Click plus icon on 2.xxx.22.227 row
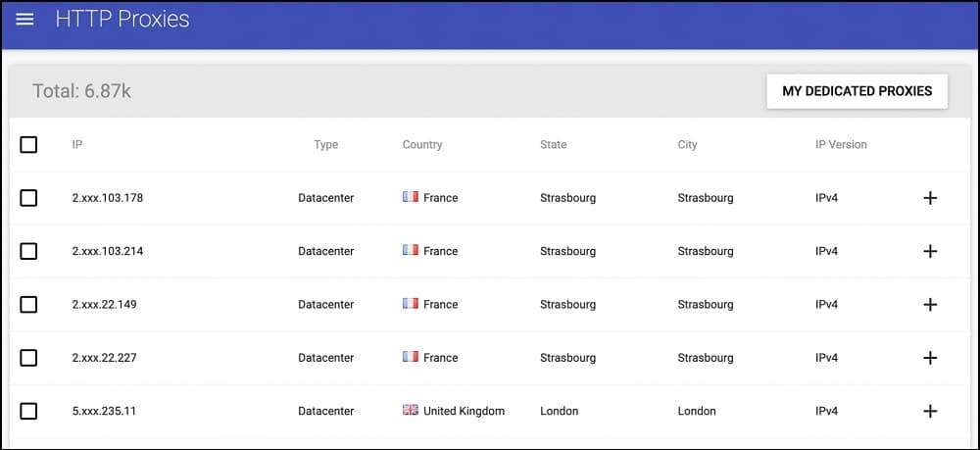The height and width of the screenshot is (450, 980). [930, 358]
